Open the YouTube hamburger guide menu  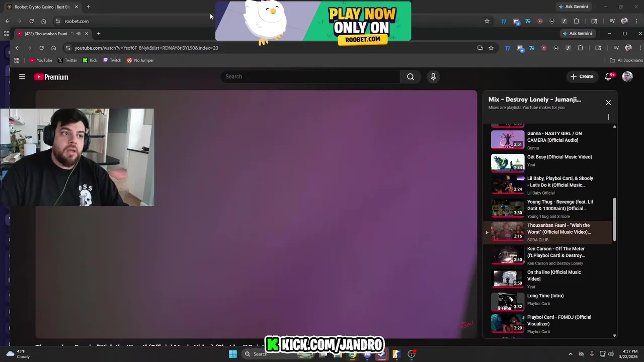pyautogui.click(x=22, y=77)
